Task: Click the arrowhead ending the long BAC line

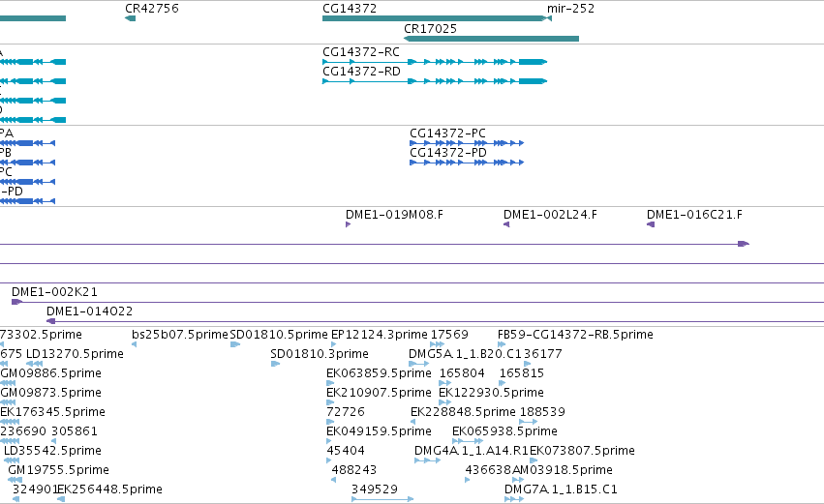Action: [744, 244]
